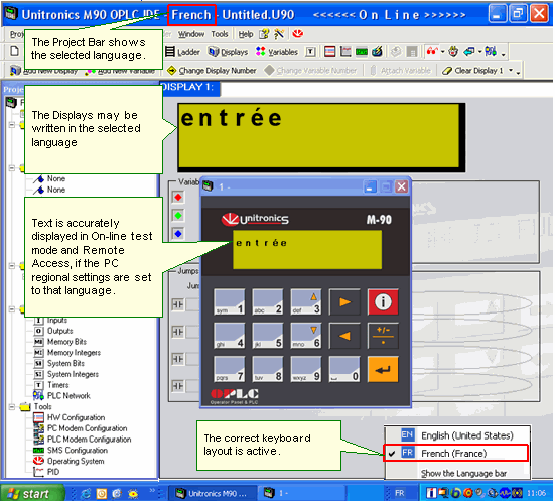555x502 pixels.
Task: Click the red variable indicator button
Action: [x=178, y=198]
